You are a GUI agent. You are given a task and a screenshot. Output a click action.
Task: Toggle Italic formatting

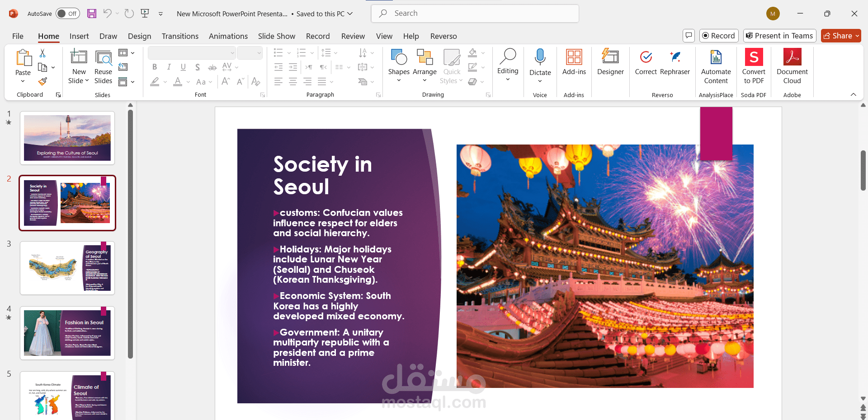tap(169, 67)
